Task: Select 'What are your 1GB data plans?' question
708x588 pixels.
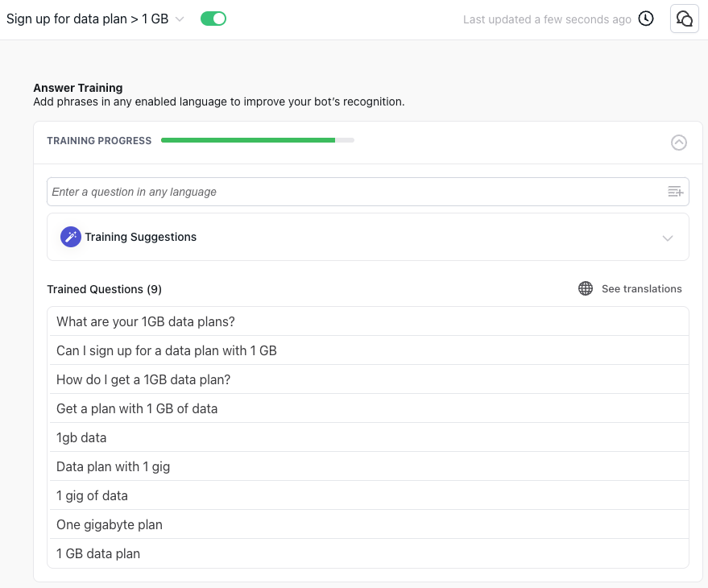Action: point(146,321)
